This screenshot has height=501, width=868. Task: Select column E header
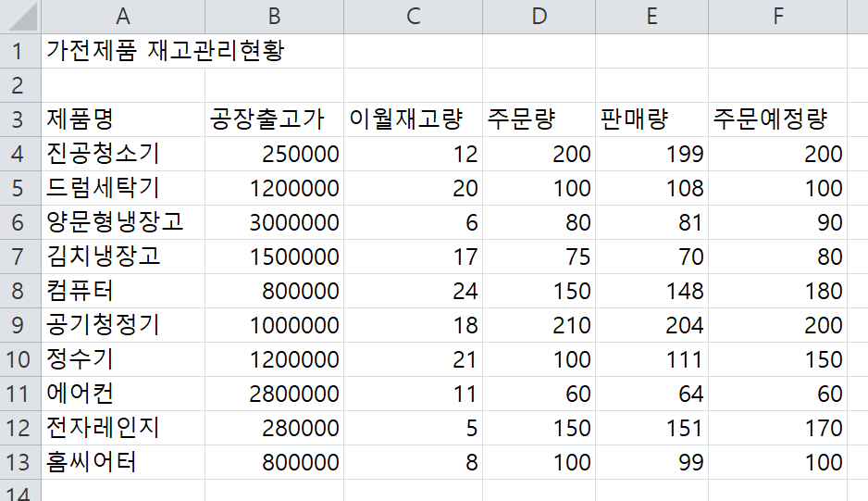[652, 17]
